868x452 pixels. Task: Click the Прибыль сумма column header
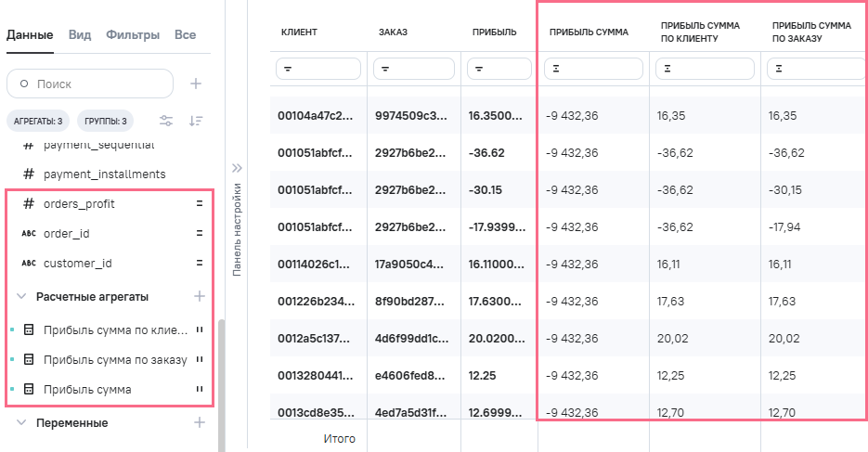pos(589,32)
